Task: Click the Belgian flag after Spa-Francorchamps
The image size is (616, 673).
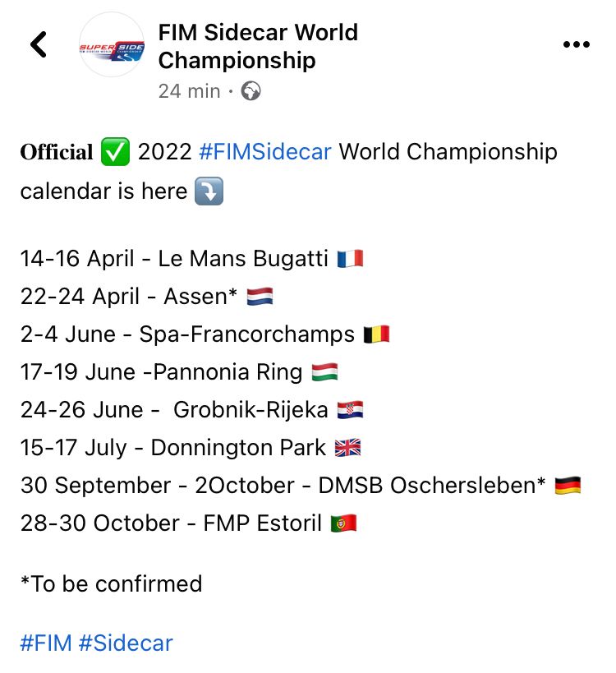Action: pyautogui.click(x=376, y=334)
